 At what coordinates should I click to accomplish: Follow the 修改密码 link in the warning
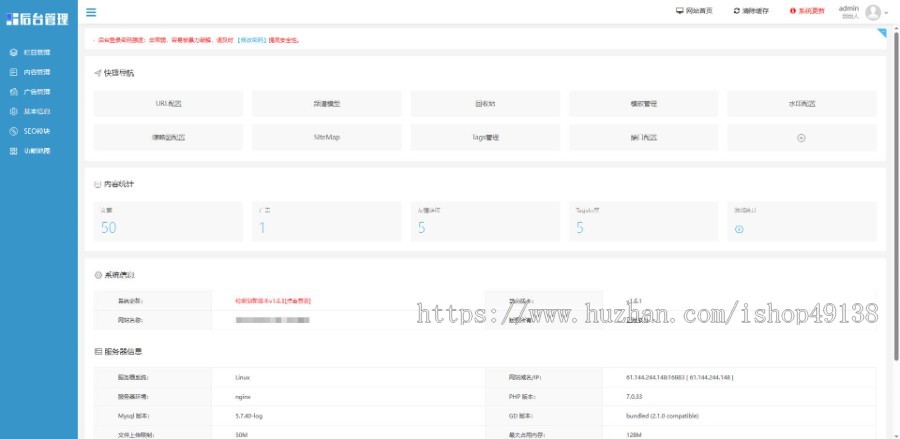pos(252,41)
